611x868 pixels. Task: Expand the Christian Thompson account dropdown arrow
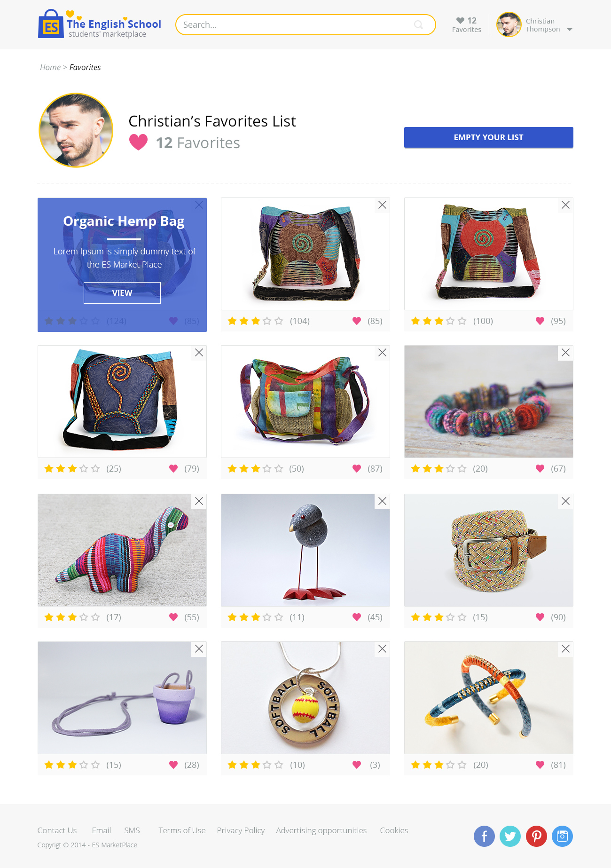(570, 30)
